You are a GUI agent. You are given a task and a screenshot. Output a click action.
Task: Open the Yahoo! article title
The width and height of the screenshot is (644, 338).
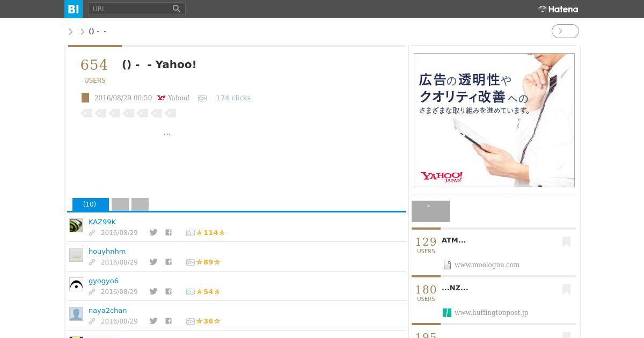click(159, 64)
